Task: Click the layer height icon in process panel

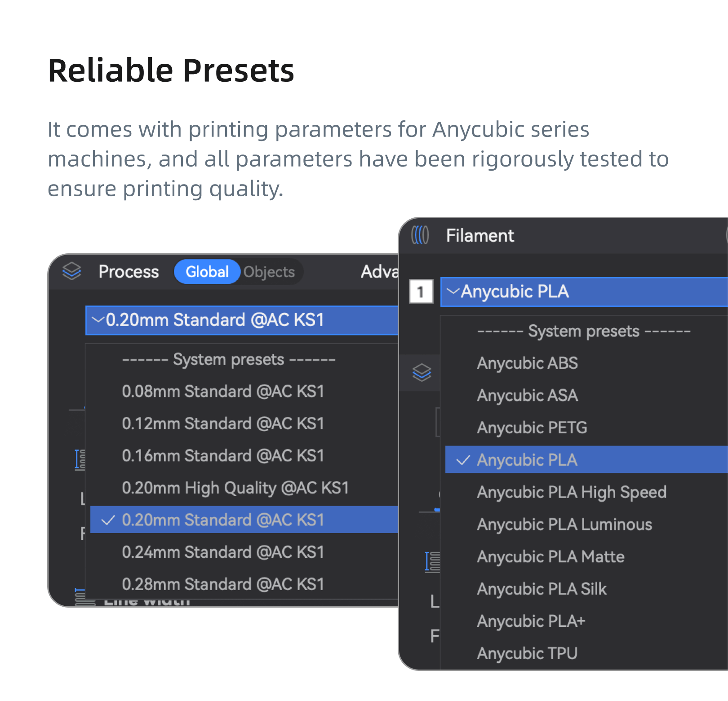Action: [x=80, y=460]
